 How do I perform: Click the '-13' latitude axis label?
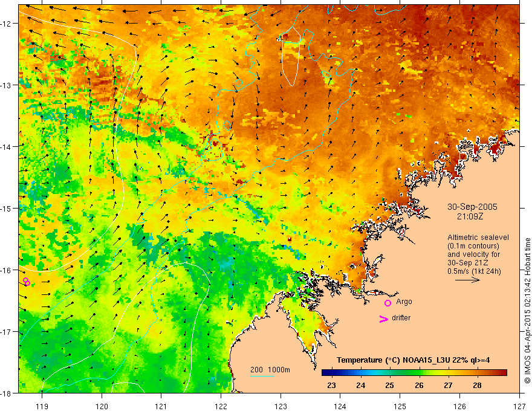(6, 85)
